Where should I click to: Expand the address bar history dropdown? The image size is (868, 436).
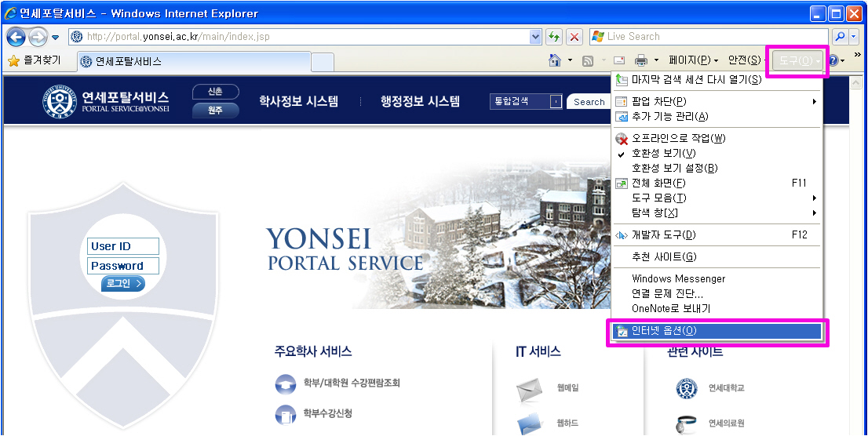coord(536,37)
